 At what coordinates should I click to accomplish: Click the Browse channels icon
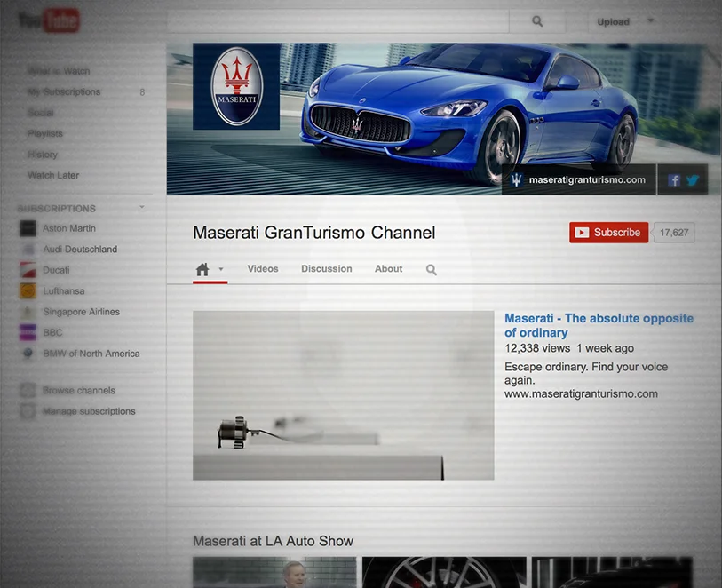[28, 390]
